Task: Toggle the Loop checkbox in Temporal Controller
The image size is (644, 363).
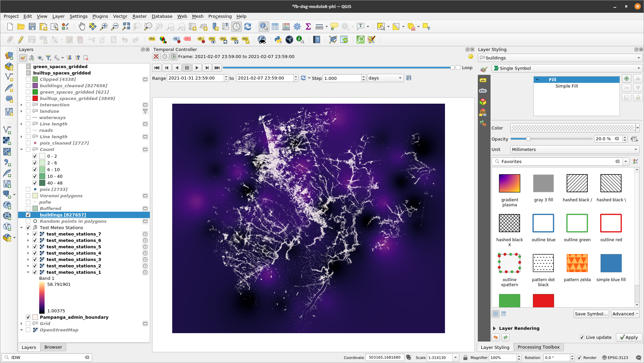Action: coord(458,67)
